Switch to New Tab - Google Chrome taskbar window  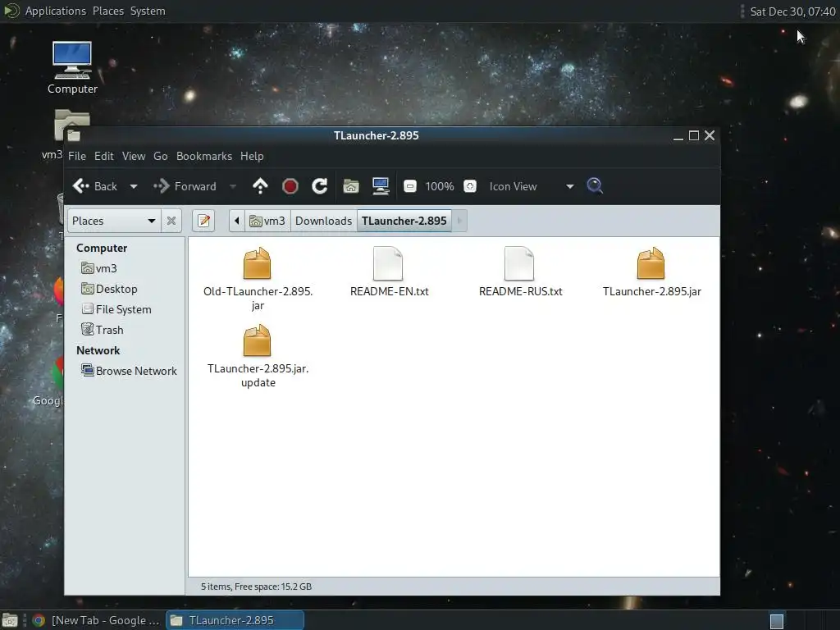tap(97, 620)
